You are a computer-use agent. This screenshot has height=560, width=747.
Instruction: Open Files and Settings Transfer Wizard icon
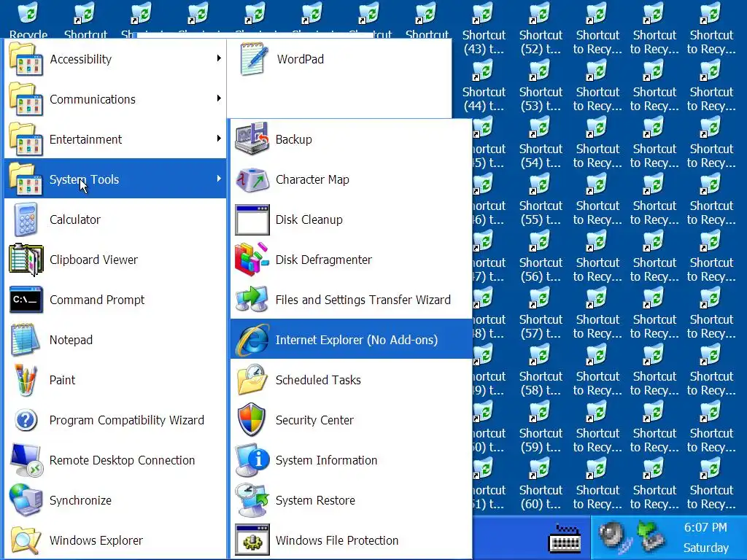[x=252, y=300]
